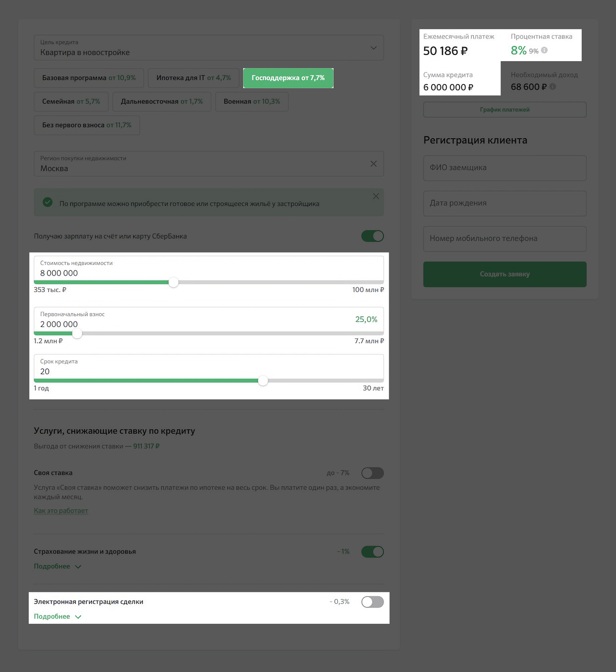Choose Ипотека для IT program
The width and height of the screenshot is (616, 672).
pos(194,78)
